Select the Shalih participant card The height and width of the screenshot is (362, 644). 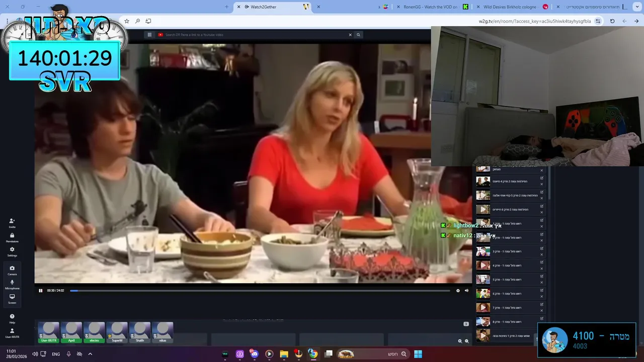pos(140,332)
